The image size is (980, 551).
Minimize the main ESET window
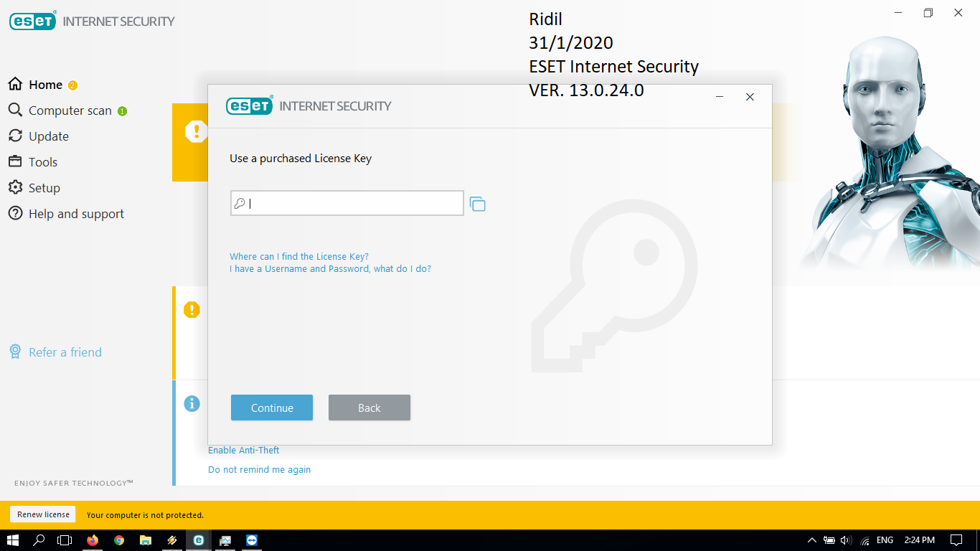898,13
